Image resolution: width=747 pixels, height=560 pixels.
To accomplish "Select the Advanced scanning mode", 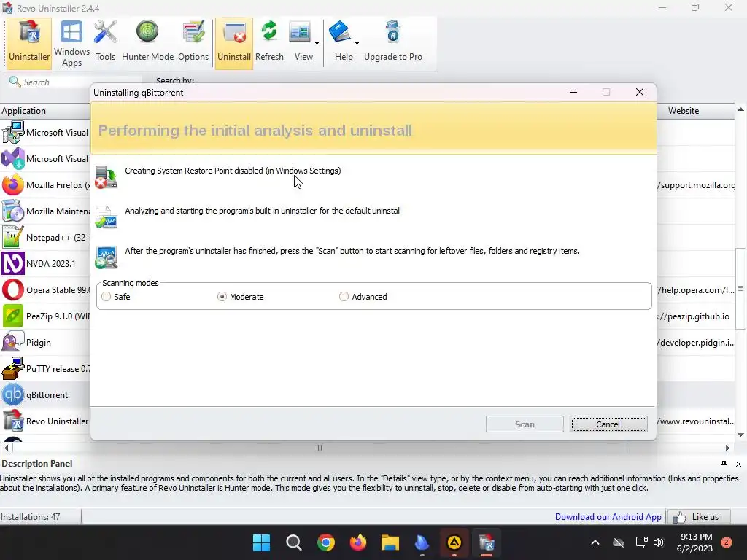I will click(344, 297).
